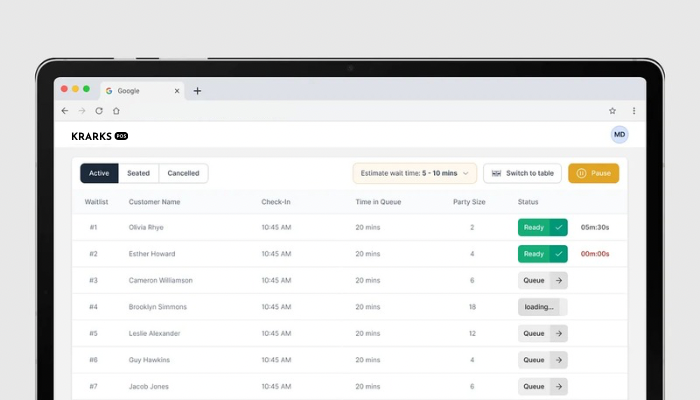This screenshot has width=700, height=400.
Task: Go back with the browser back arrow
Action: [x=65, y=111]
